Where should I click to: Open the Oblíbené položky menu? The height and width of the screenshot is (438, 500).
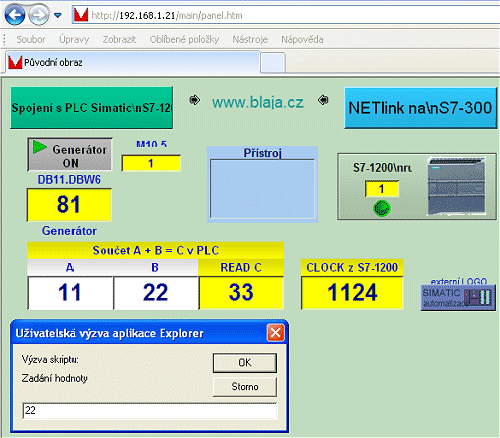tap(184, 40)
